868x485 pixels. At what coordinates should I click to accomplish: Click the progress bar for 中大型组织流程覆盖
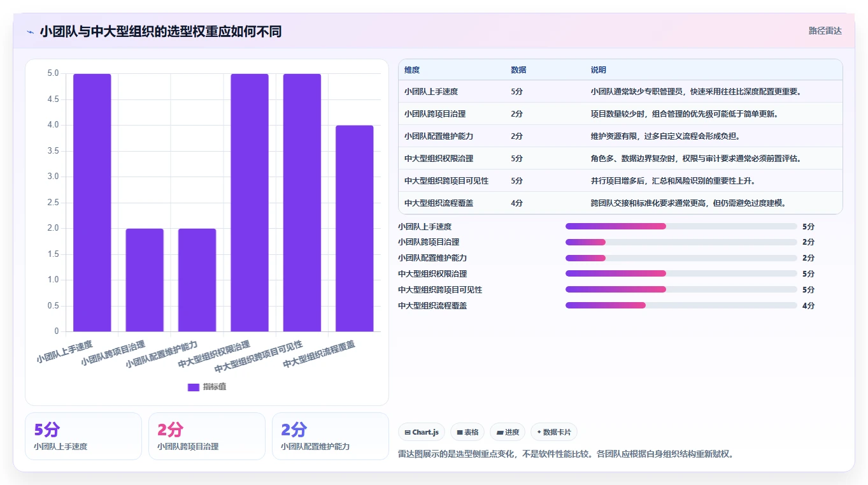(x=681, y=305)
